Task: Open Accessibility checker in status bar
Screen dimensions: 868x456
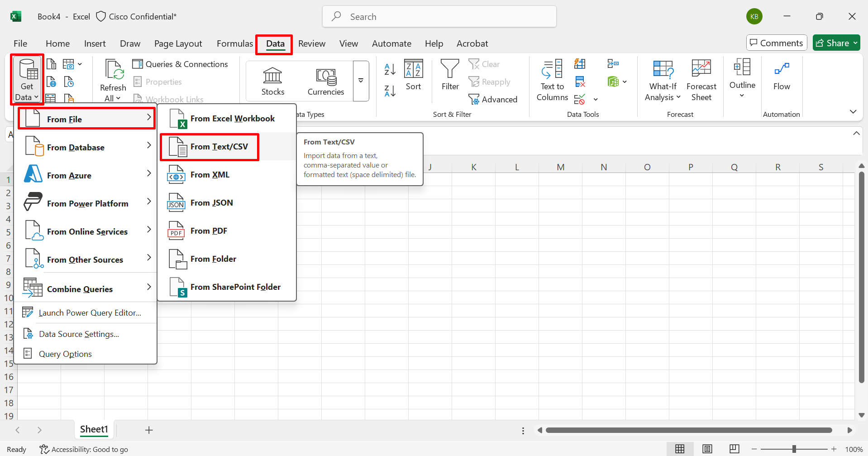Action: (84, 449)
